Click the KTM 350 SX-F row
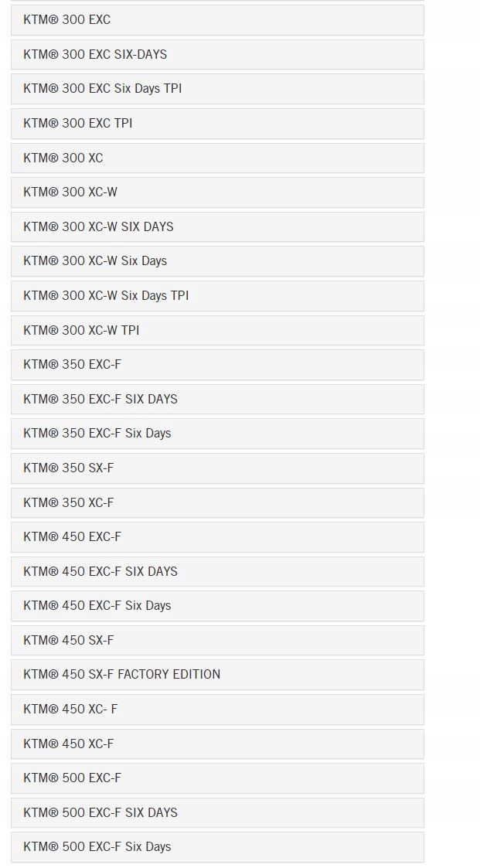 (217, 468)
